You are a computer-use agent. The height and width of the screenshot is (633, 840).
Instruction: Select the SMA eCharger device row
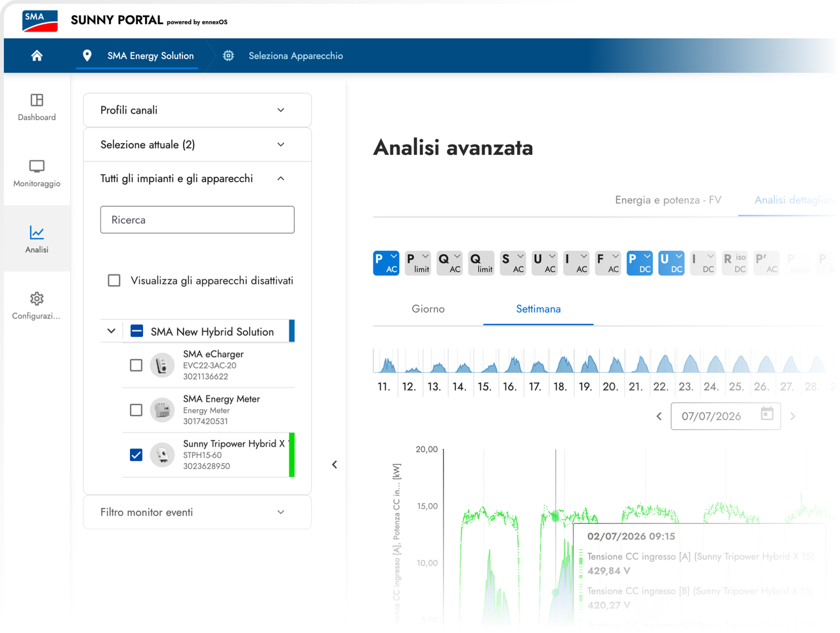pos(209,365)
